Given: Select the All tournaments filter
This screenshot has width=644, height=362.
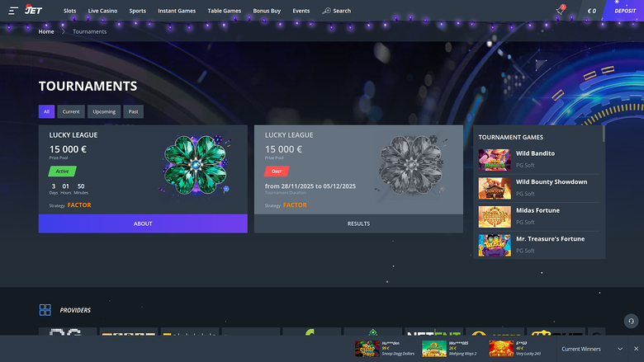Looking at the screenshot, I should pyautogui.click(x=46, y=111).
